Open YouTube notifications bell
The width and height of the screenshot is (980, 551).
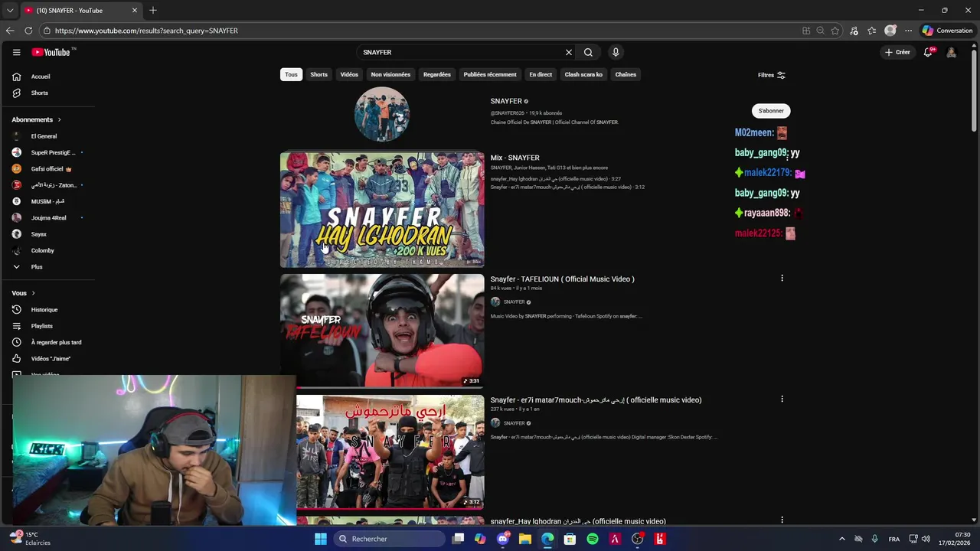click(928, 52)
